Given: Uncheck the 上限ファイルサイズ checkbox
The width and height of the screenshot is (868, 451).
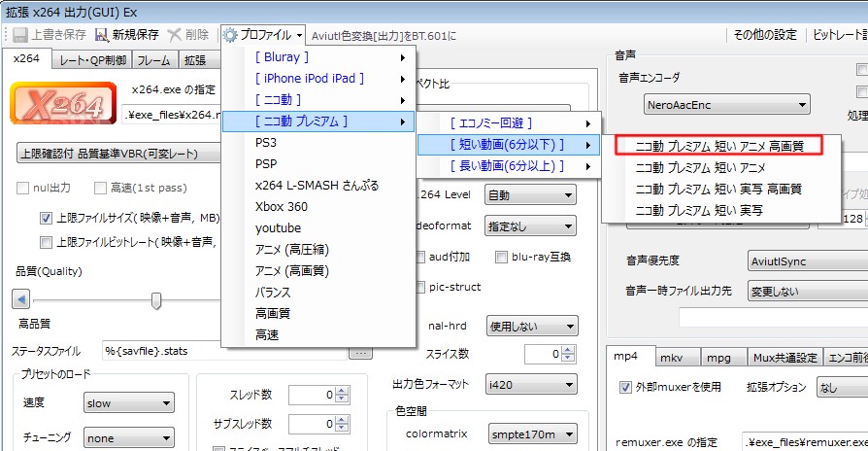Looking at the screenshot, I should (x=46, y=219).
